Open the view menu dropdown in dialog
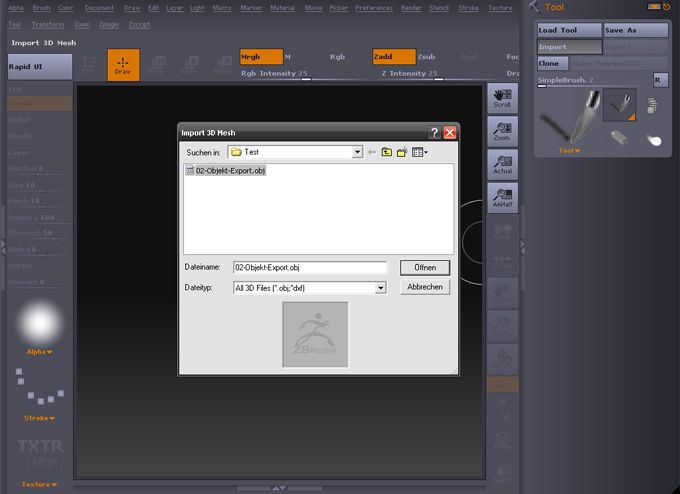Image resolution: width=680 pixels, height=494 pixels. pos(420,152)
